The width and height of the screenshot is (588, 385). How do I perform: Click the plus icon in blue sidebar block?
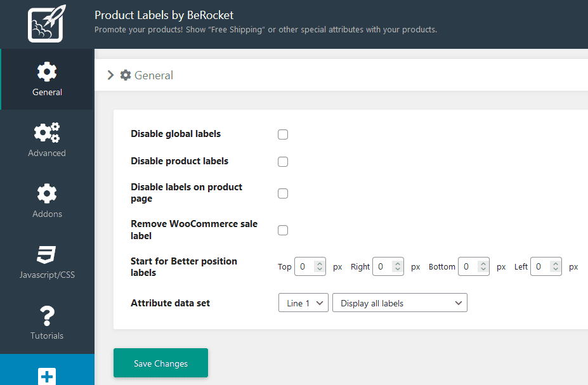47,376
